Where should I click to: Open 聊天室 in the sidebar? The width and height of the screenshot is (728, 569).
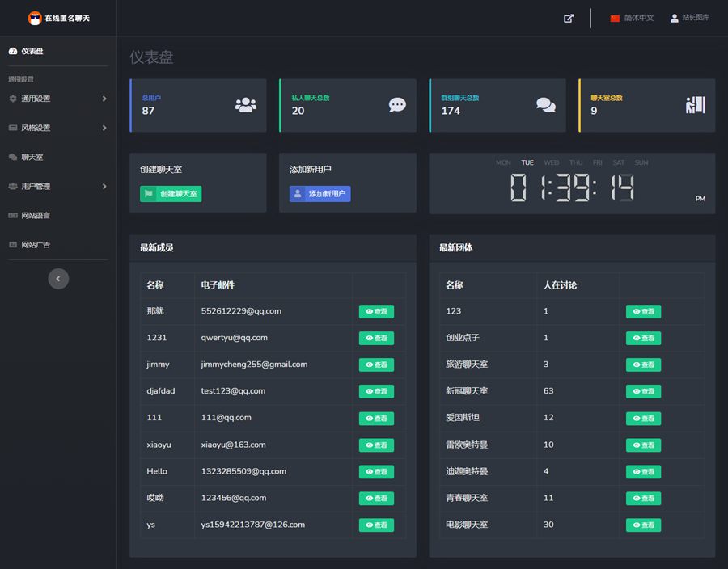pyautogui.click(x=32, y=157)
